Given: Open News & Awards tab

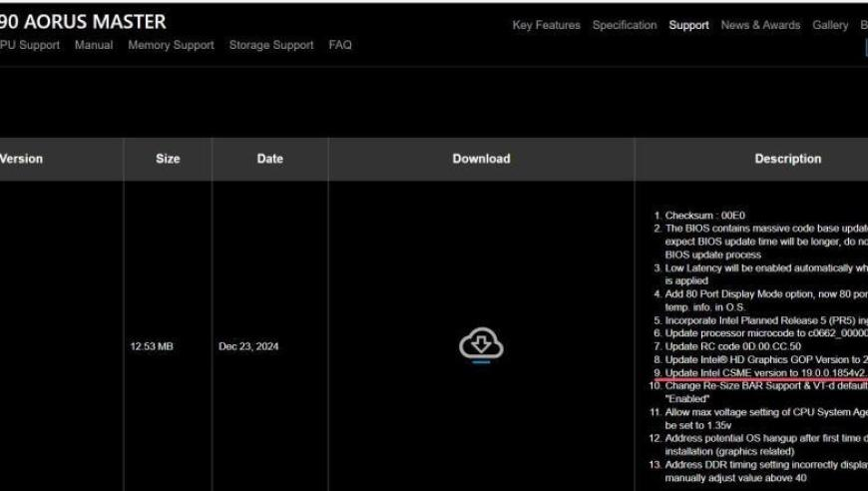Looking at the screenshot, I should [760, 25].
